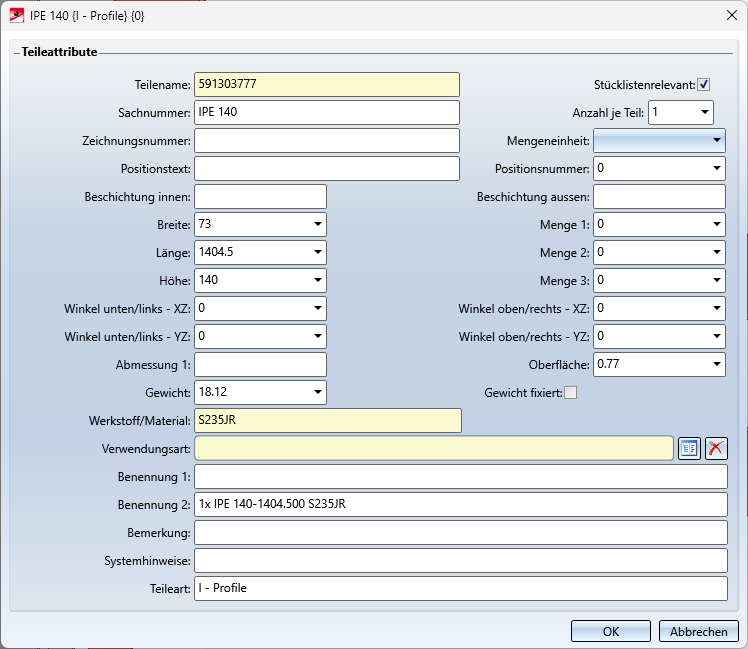Confirm with the OK button
This screenshot has height=649, width=748.
point(610,631)
